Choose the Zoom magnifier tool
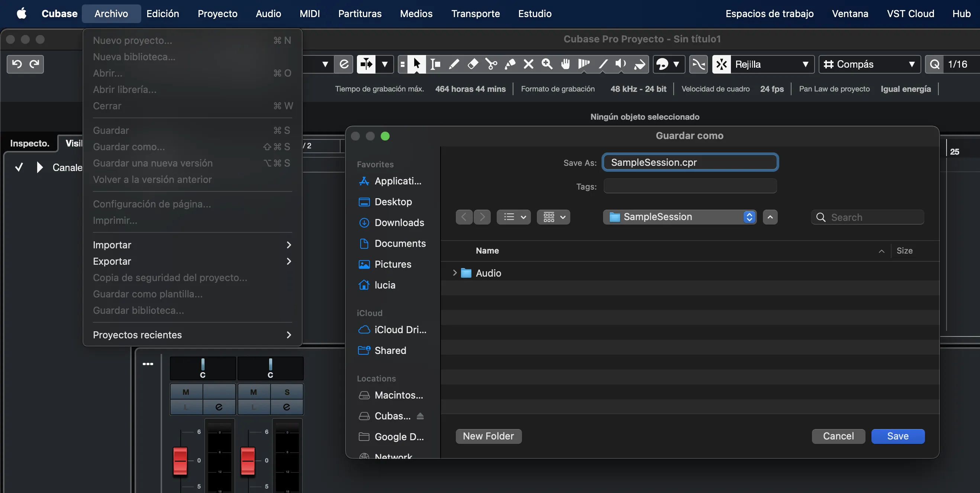Image resolution: width=980 pixels, height=493 pixels. click(547, 64)
